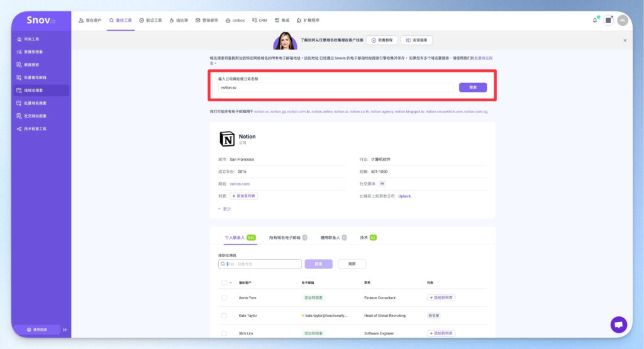Select 社交网站搜索 in the left sidebar
Viewport: 644px width, 349px height.
[41, 116]
